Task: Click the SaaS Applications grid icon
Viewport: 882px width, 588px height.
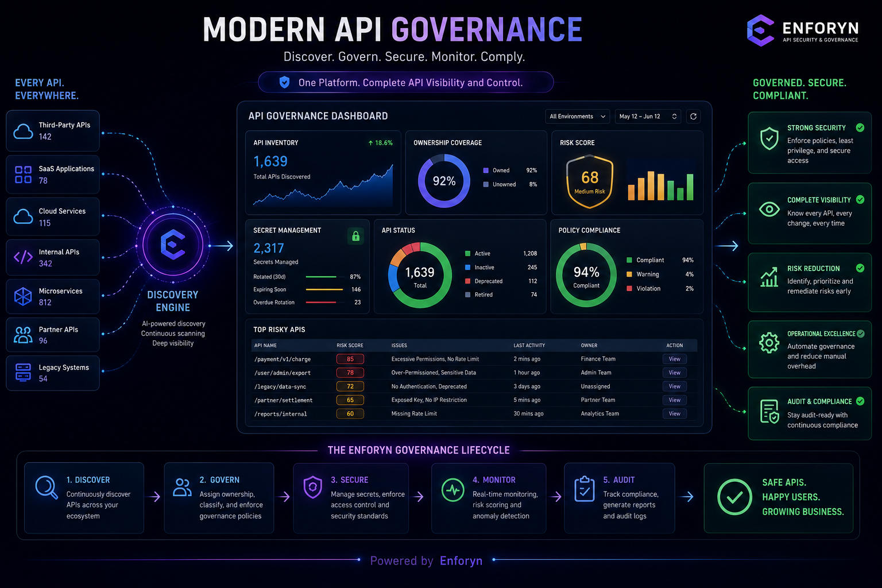Action: click(x=23, y=175)
